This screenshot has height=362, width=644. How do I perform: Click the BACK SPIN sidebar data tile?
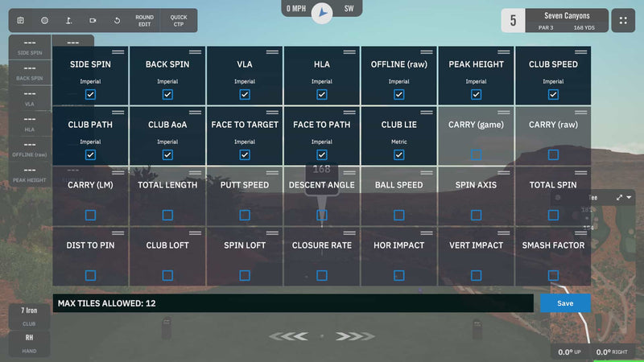coord(30,72)
